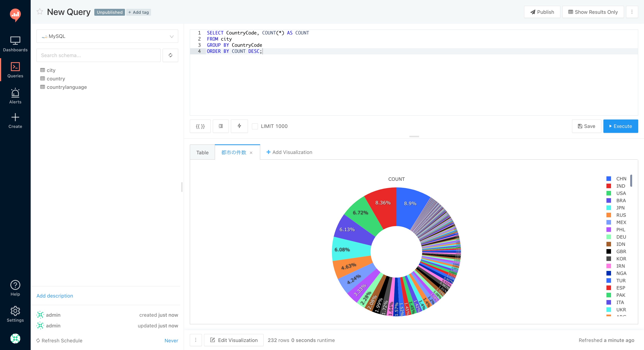Viewport: 644px width, 350px height.
Task: Click the schema panel resize handle
Action: tap(182, 187)
